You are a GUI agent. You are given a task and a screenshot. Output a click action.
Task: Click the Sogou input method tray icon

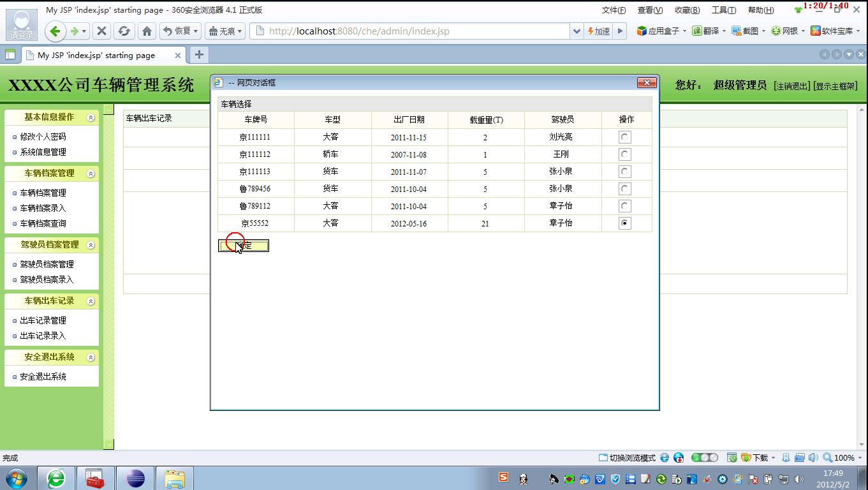(x=504, y=477)
